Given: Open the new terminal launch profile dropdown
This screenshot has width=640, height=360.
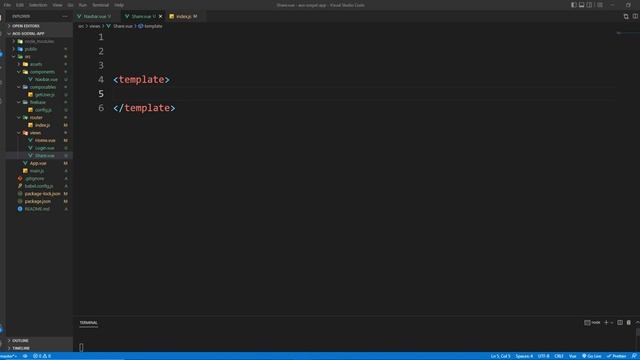Looking at the screenshot, I should [x=612, y=322].
